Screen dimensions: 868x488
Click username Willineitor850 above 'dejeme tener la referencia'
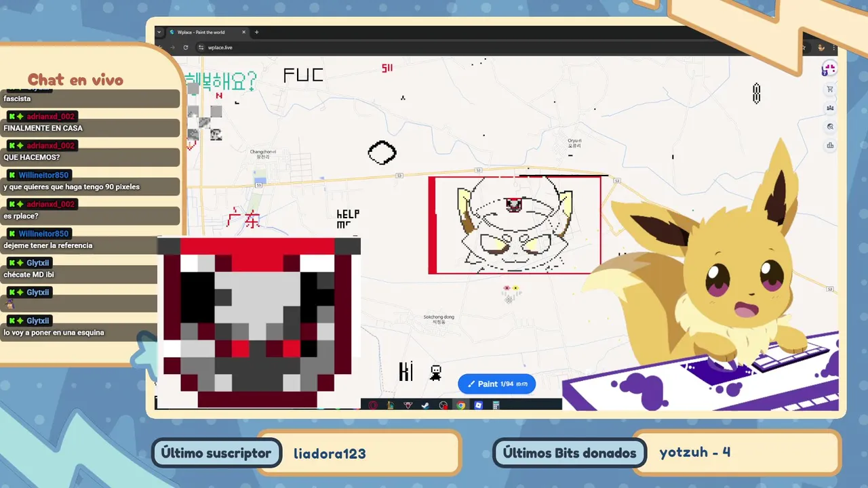43,234
